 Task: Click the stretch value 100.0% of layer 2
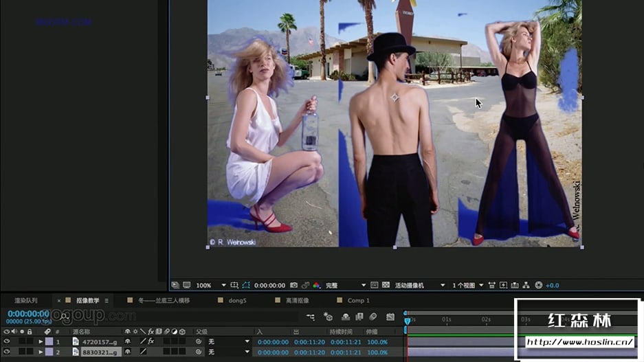377,352
